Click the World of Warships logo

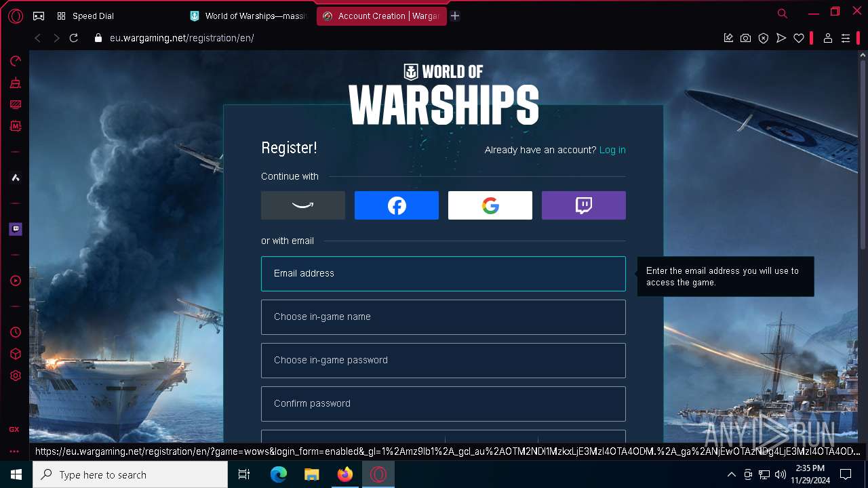coord(443,94)
